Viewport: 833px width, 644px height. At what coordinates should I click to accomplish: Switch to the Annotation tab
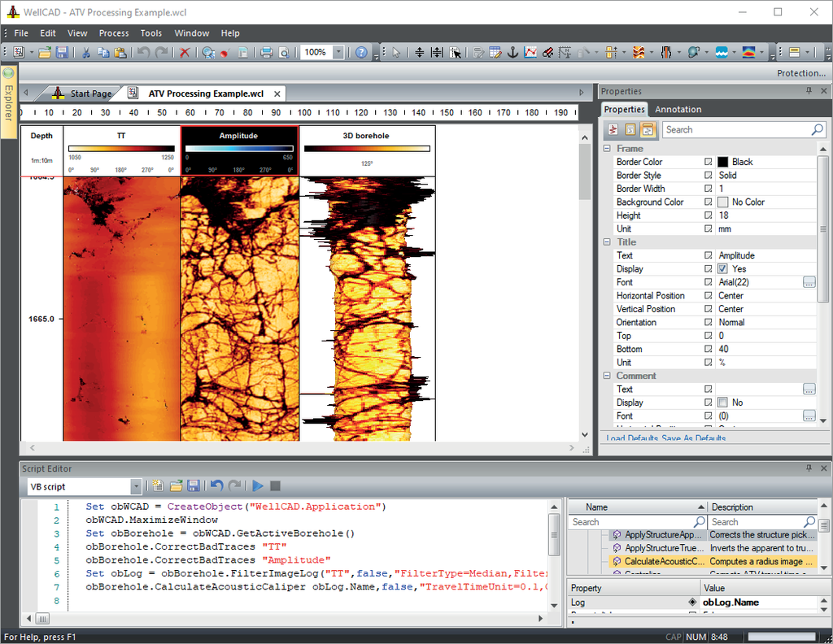coord(678,109)
